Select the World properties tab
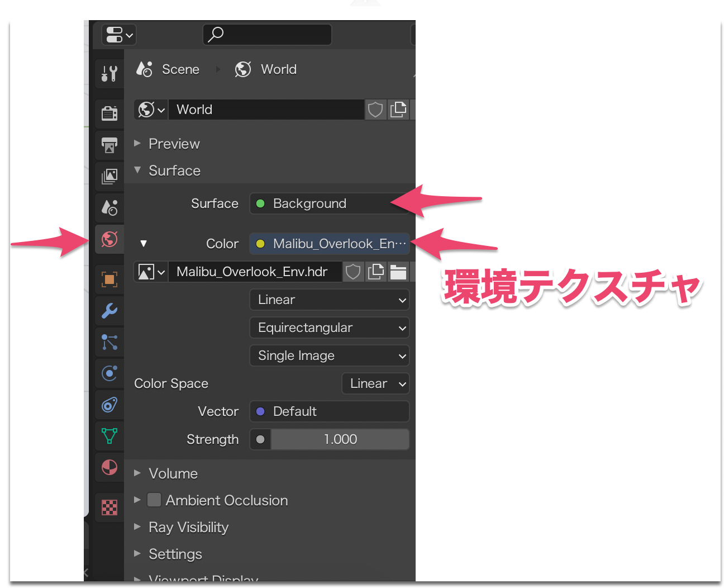 [109, 239]
